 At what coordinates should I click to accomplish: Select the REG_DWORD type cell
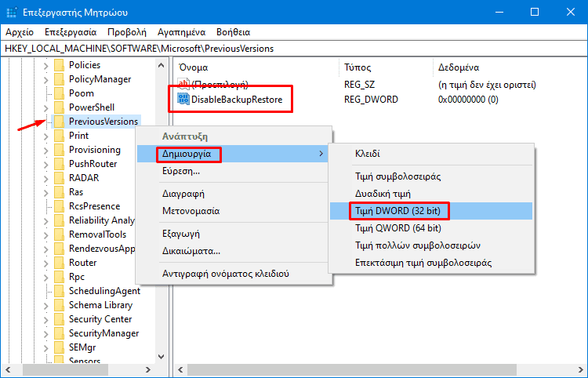[x=371, y=100]
